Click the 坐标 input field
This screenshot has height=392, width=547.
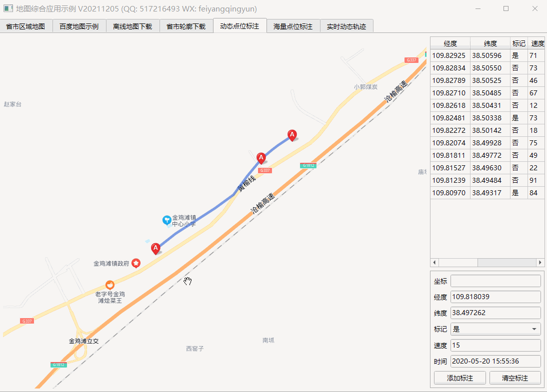495,281
